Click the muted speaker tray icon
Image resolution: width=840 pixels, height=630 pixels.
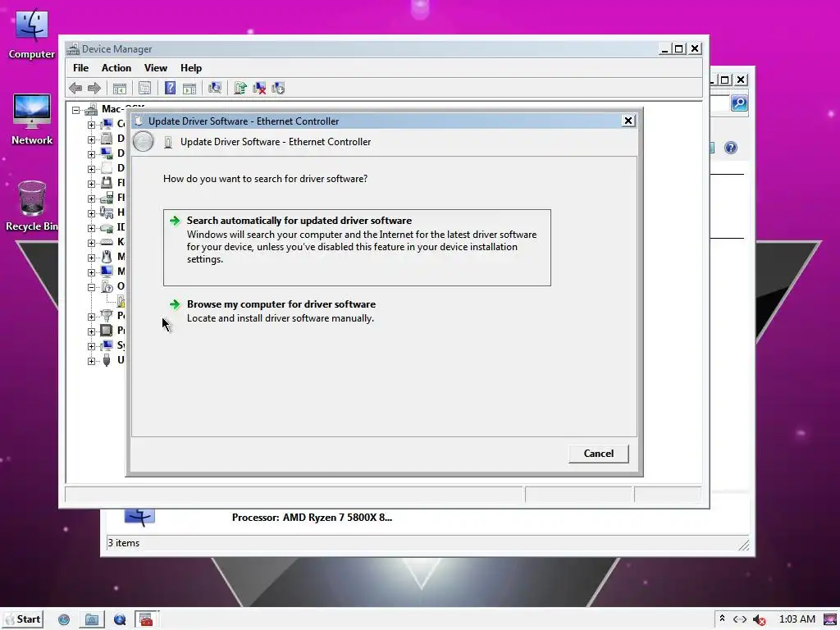click(759, 620)
